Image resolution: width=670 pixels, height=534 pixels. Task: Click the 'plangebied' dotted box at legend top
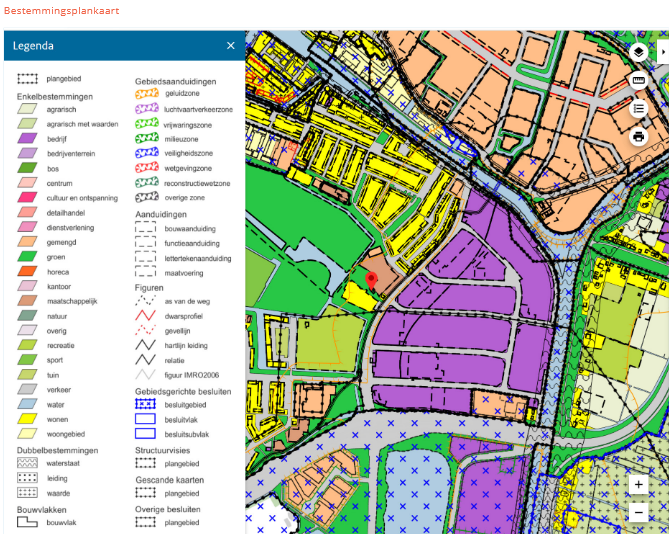click(28, 78)
